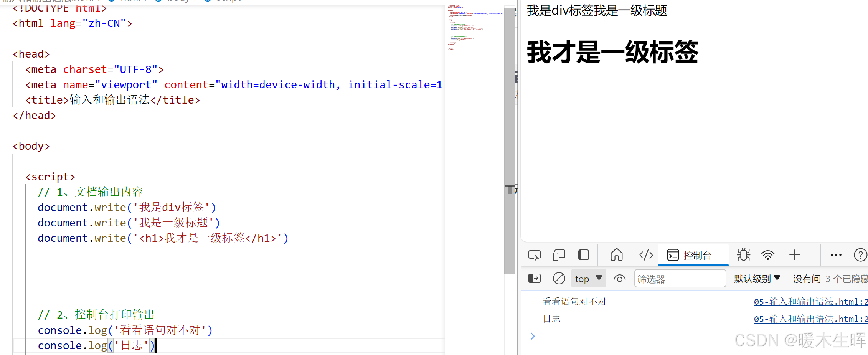Click the closing /head tag line
This screenshot has width=868, height=355.
click(34, 116)
